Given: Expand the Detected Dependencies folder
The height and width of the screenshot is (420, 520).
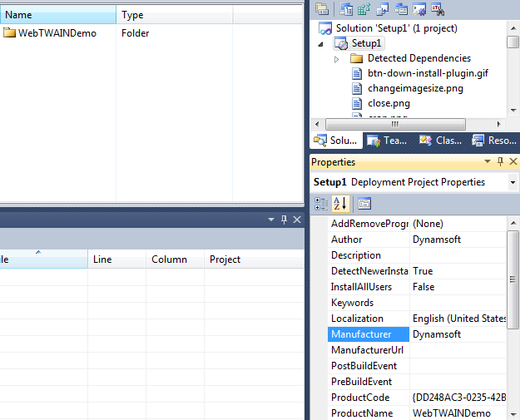Looking at the screenshot, I should 337,59.
